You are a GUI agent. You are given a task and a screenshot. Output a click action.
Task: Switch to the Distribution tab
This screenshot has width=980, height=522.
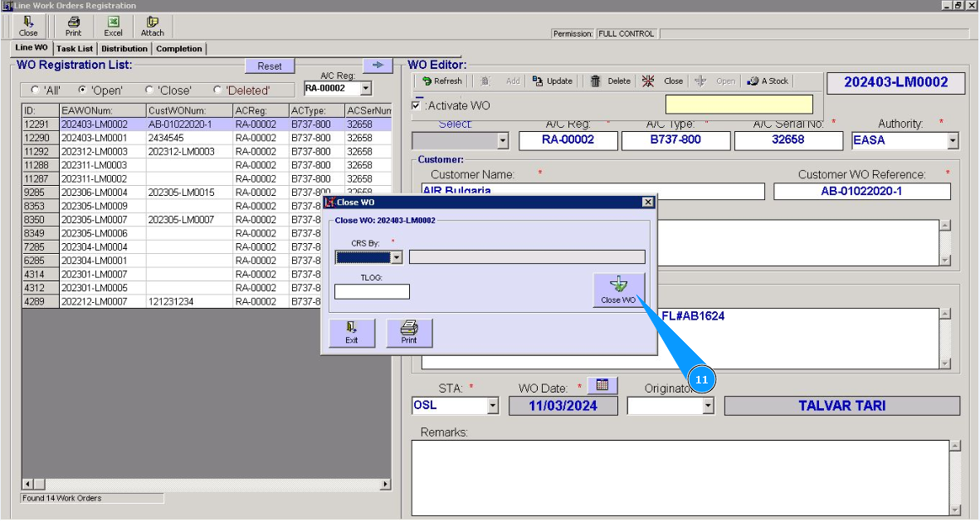tap(124, 49)
